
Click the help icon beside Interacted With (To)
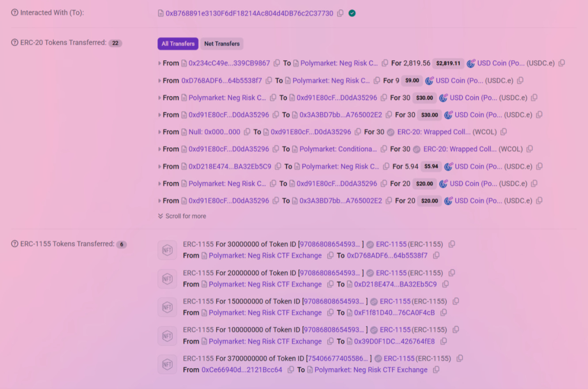(15, 13)
